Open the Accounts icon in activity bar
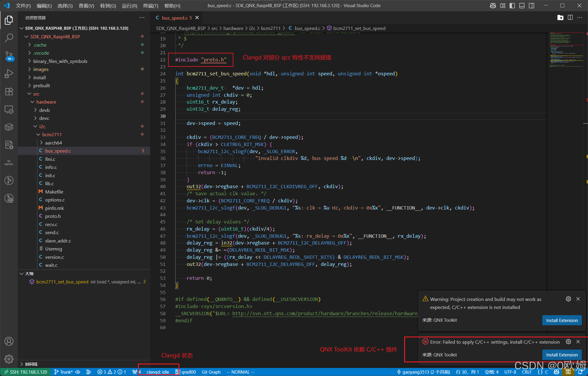Image resolution: width=588 pixels, height=376 pixels. (9, 341)
